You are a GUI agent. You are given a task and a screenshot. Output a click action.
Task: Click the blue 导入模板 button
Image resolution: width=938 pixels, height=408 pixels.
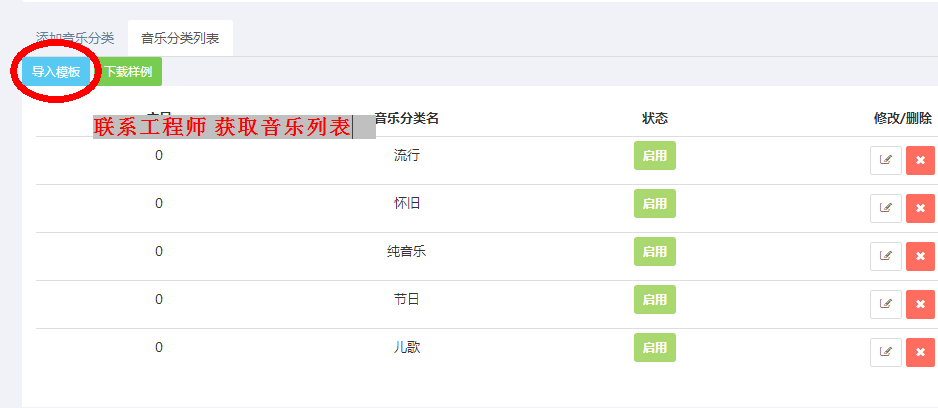(56, 72)
